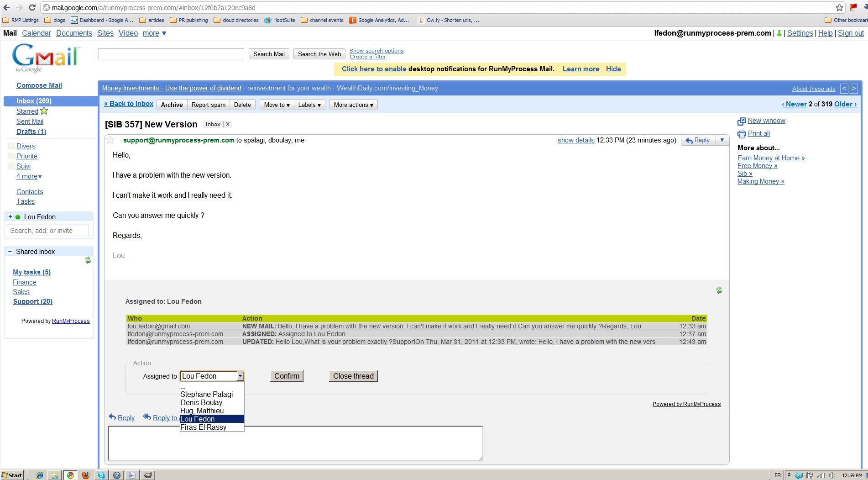Click in the mail search field
The height and width of the screenshot is (480, 868).
pos(171,54)
